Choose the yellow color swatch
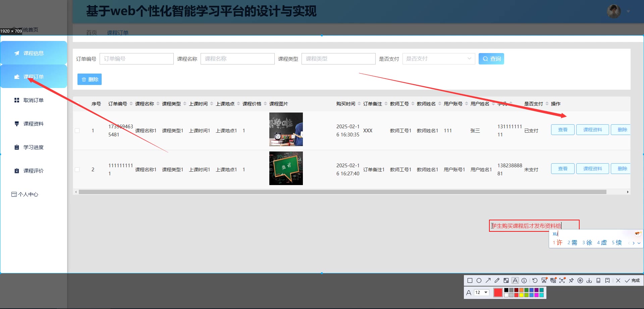This screenshot has height=309, width=644. pyautogui.click(x=521, y=295)
